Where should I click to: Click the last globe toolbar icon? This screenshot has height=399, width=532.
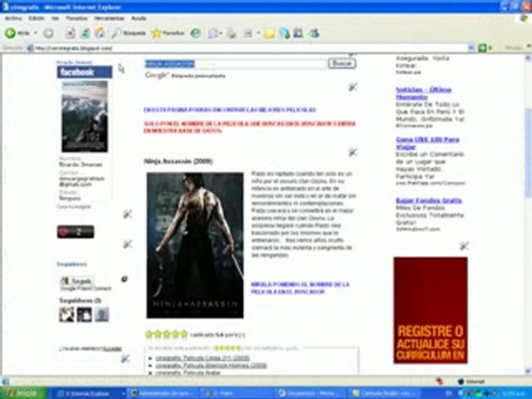pyautogui.click(x=314, y=33)
